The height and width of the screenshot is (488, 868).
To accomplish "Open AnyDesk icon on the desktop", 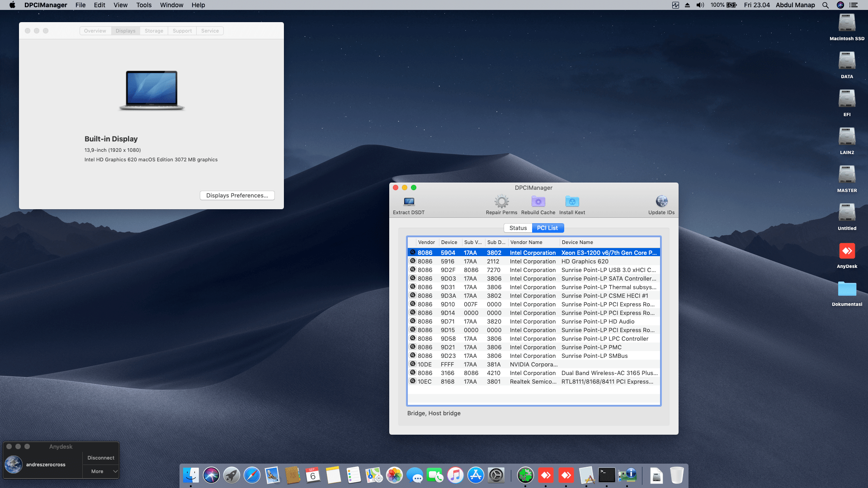I will coord(847,251).
